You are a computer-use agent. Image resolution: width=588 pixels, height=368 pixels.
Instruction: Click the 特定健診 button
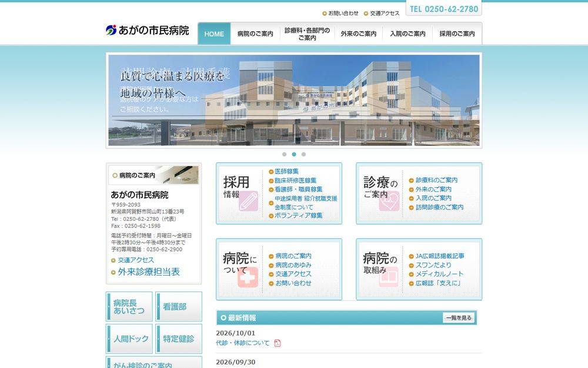(179, 339)
